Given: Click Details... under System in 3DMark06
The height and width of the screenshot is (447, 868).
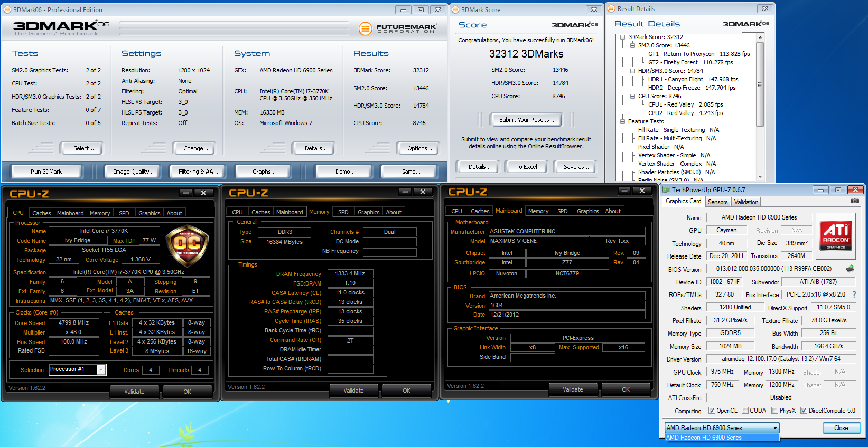Looking at the screenshot, I should (315, 148).
